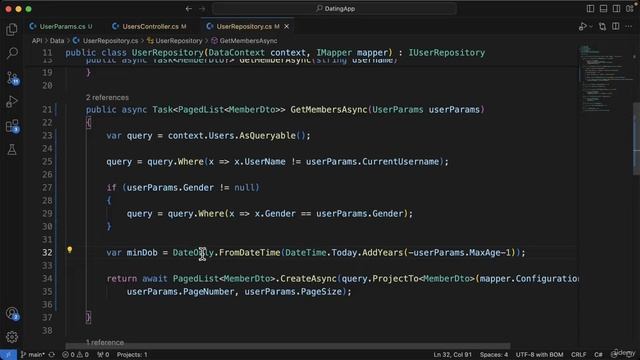Click line number 27 in the gutter
This screenshot has height=360, width=640.
(47, 188)
